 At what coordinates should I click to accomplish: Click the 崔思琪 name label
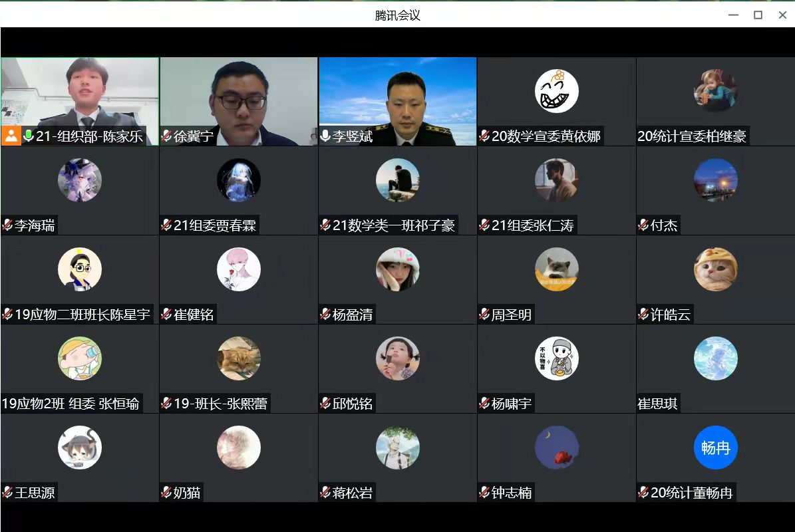click(658, 404)
